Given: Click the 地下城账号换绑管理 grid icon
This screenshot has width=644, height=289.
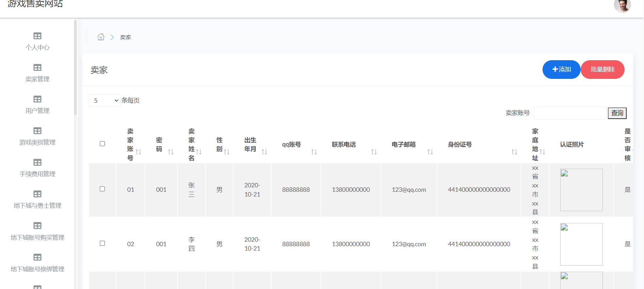Looking at the screenshot, I should coord(37,257).
